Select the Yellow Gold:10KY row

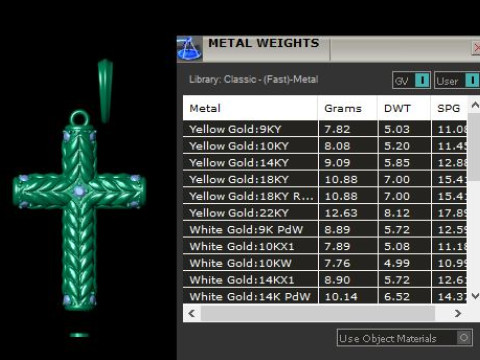[x=325, y=146]
